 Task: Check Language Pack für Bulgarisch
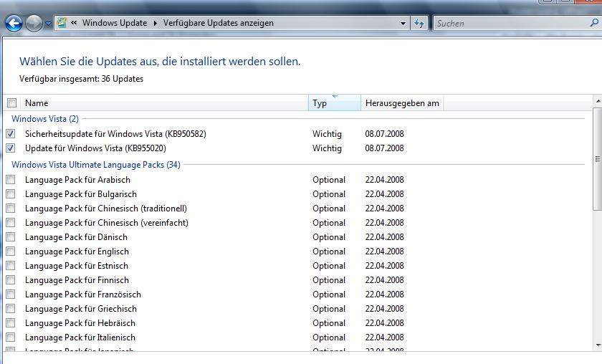[10, 194]
